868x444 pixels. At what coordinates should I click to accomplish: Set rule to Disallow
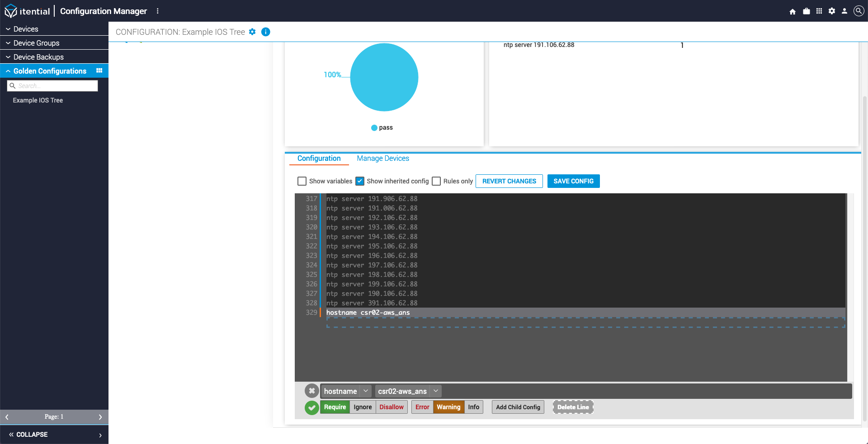(392, 407)
